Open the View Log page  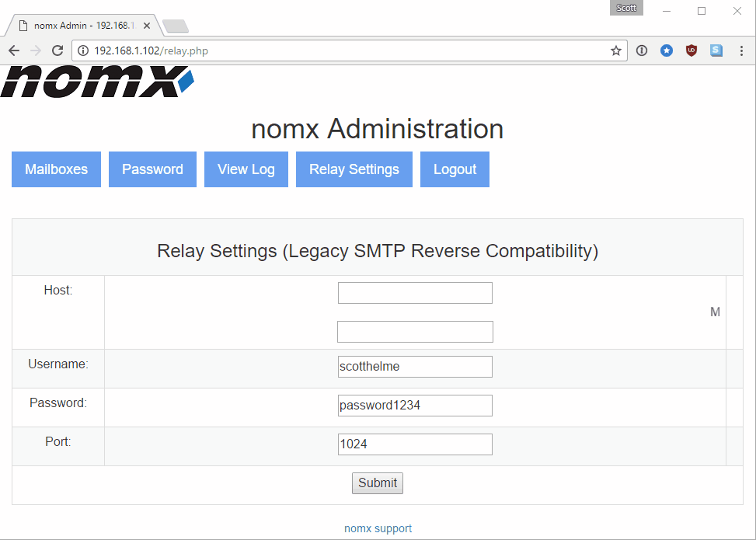pos(246,169)
